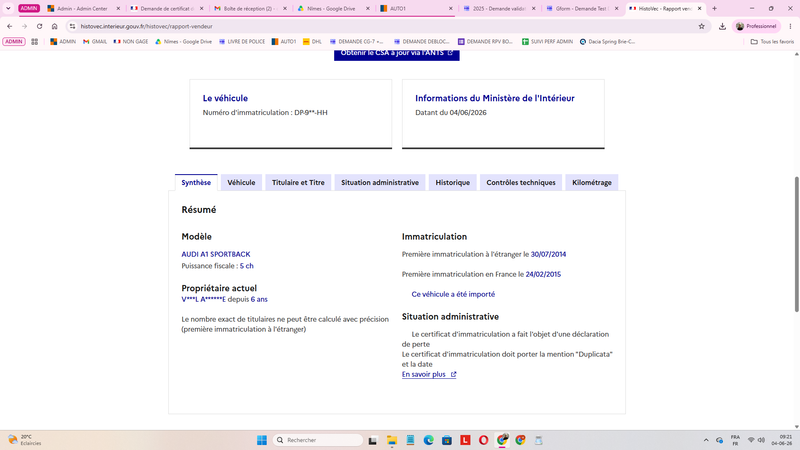Viewport: 800px width, 450px height.
Task: Open the browser home page icon
Action: [x=55, y=26]
